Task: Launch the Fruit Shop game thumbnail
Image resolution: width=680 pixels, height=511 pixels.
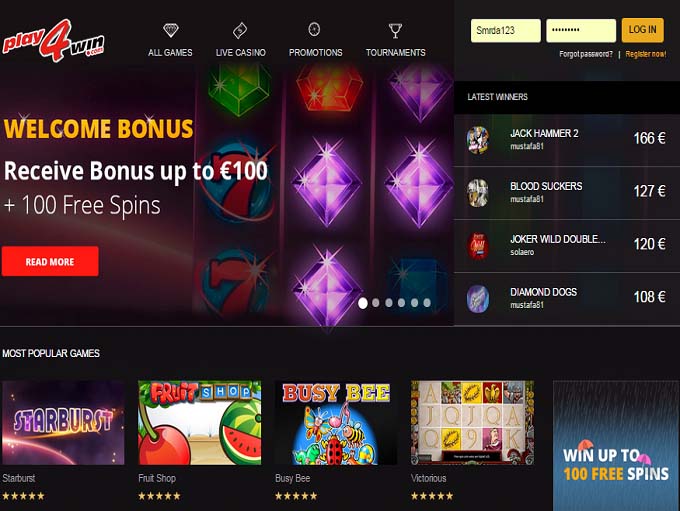Action: point(199,423)
